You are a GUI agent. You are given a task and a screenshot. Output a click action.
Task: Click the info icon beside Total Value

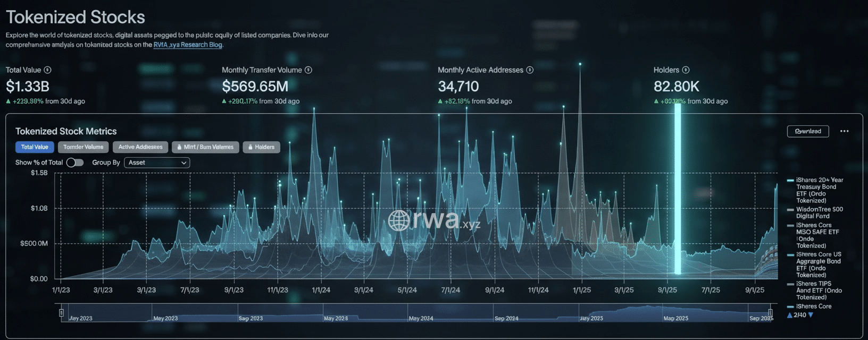[48, 70]
